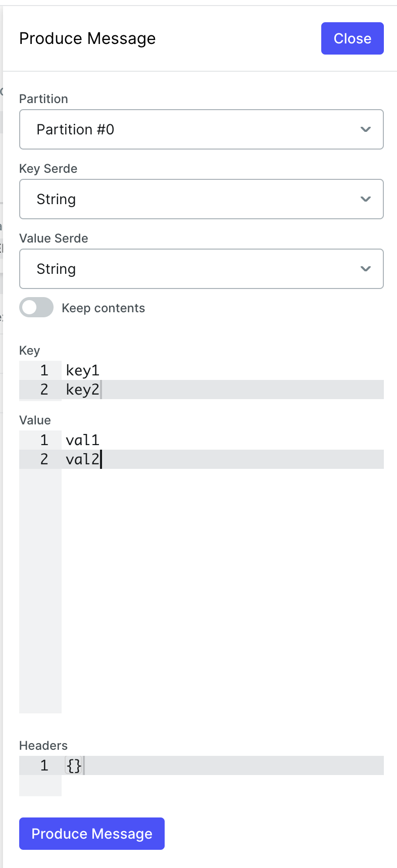This screenshot has width=397, height=868.
Task: Click line number 2 in Value editor gutter
Action: pyautogui.click(x=44, y=459)
